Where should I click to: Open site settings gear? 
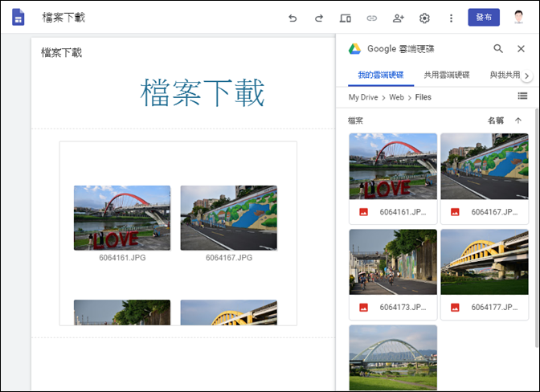(424, 18)
